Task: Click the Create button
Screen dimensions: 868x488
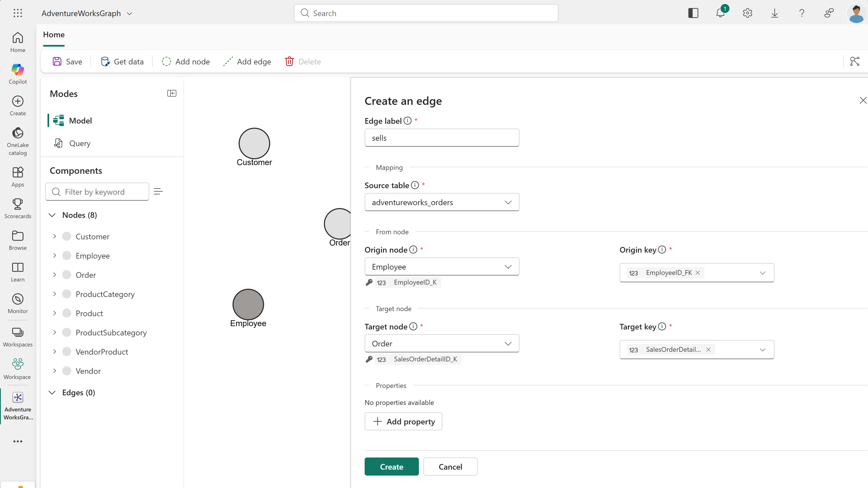Action: click(x=391, y=467)
